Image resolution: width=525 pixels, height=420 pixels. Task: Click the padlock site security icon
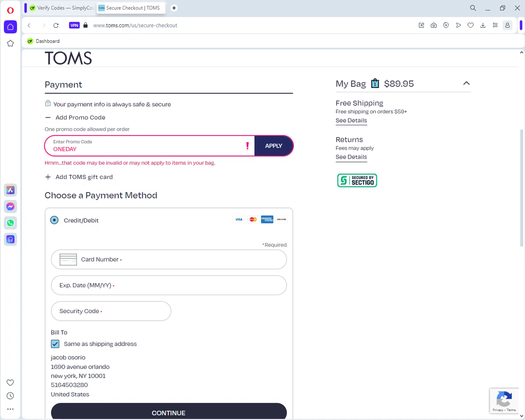85,25
